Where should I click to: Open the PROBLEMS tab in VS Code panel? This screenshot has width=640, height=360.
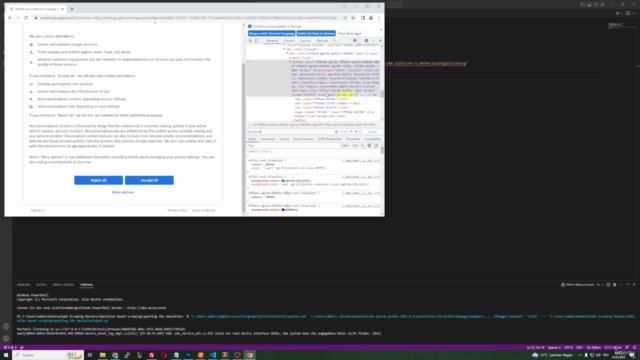pos(24,285)
